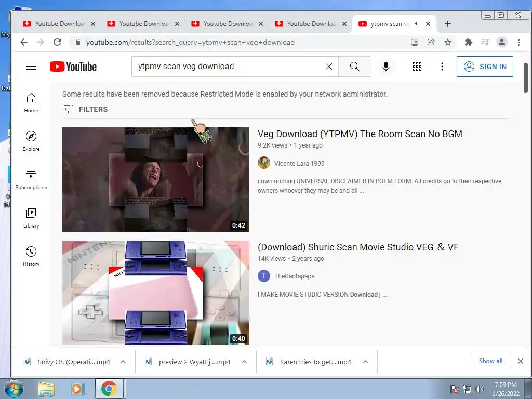Close the downloads bar

tap(521, 361)
